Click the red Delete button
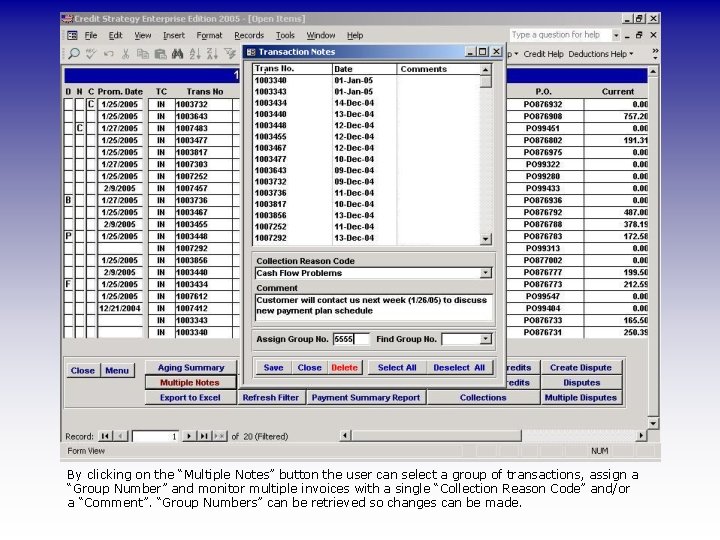The image size is (720, 540). 344,367
